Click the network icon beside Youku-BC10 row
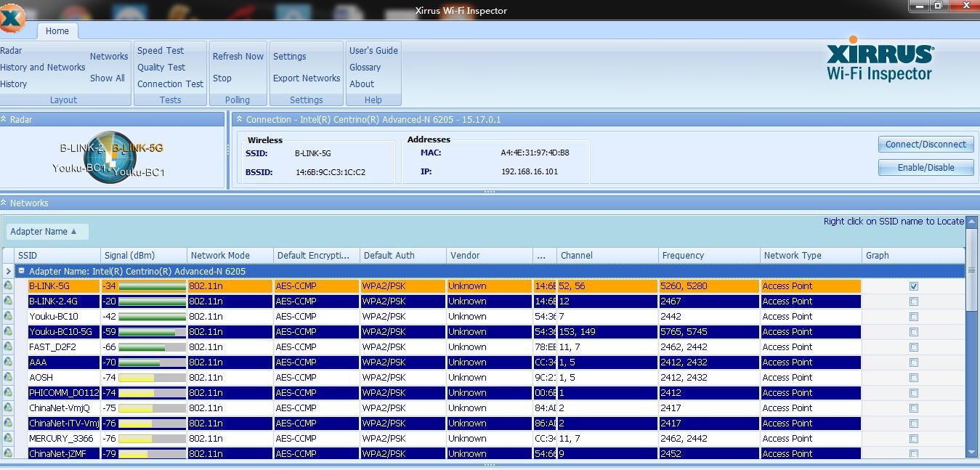The image size is (980, 470). click(8, 317)
